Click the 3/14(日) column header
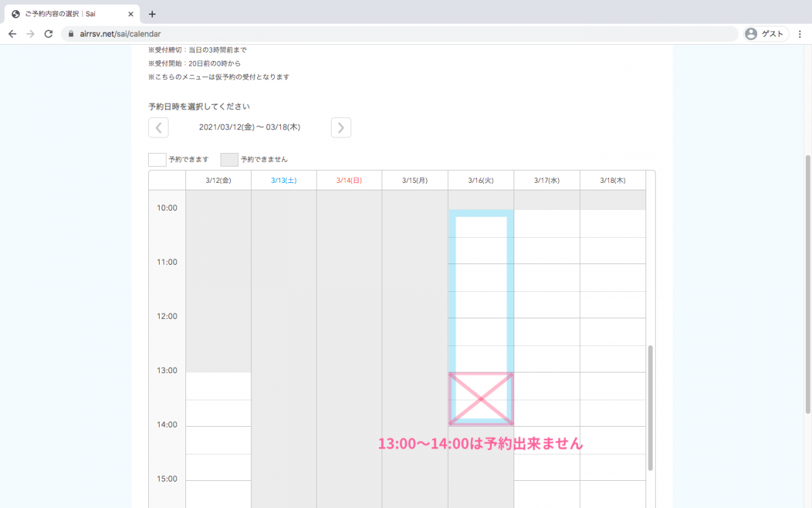The image size is (812, 508). (349, 181)
